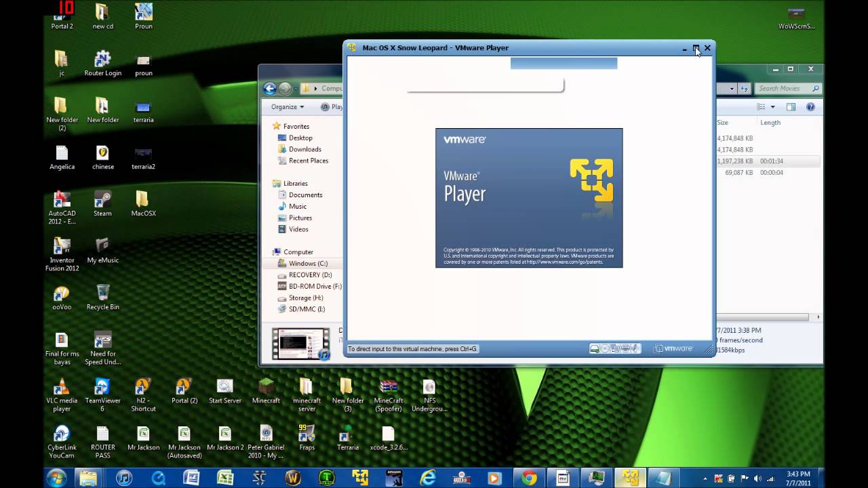The image size is (868, 488).
Task: Open Explorer help with the question mark icon
Action: coord(810,106)
